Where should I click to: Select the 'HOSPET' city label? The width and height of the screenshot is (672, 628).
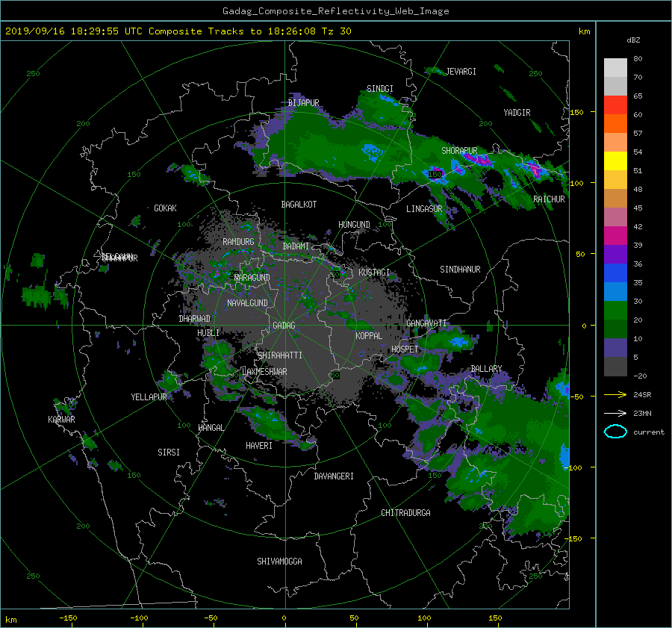click(x=405, y=349)
